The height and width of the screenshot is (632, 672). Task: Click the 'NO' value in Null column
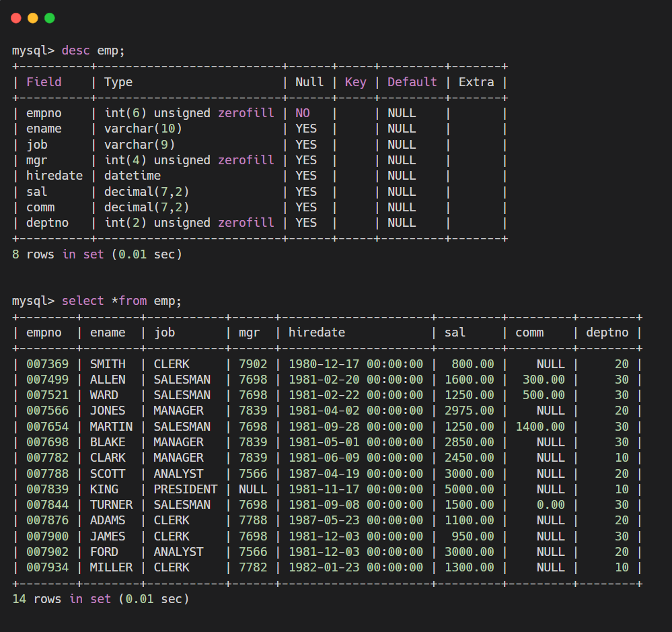tap(303, 113)
